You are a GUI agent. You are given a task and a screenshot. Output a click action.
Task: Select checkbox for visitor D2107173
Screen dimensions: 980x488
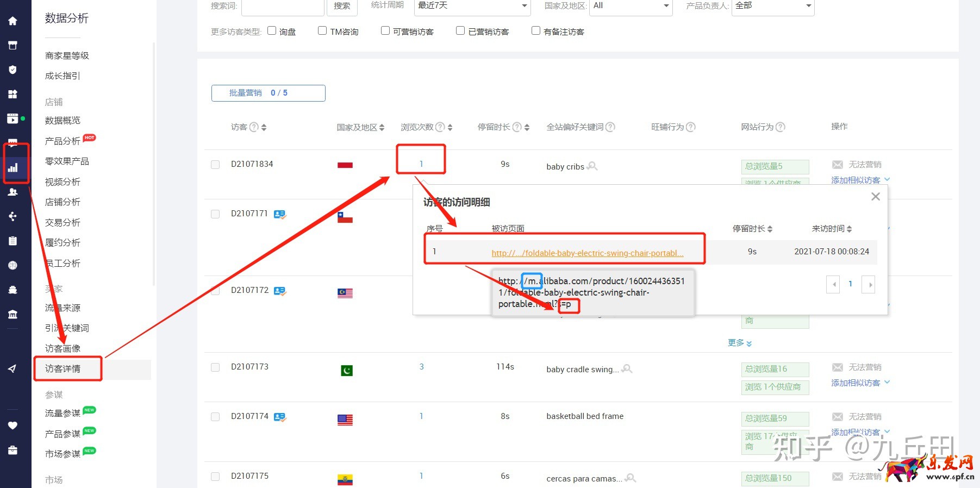(x=215, y=367)
